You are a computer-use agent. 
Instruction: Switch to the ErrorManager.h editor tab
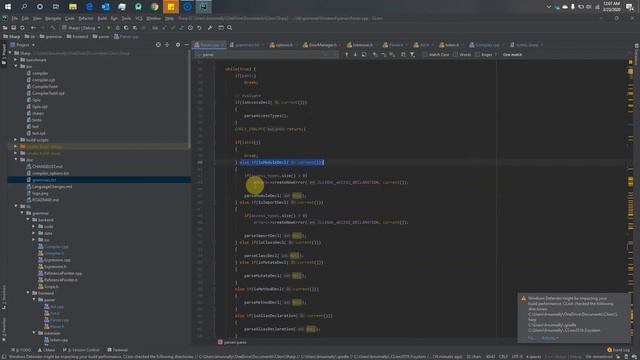coord(322,45)
